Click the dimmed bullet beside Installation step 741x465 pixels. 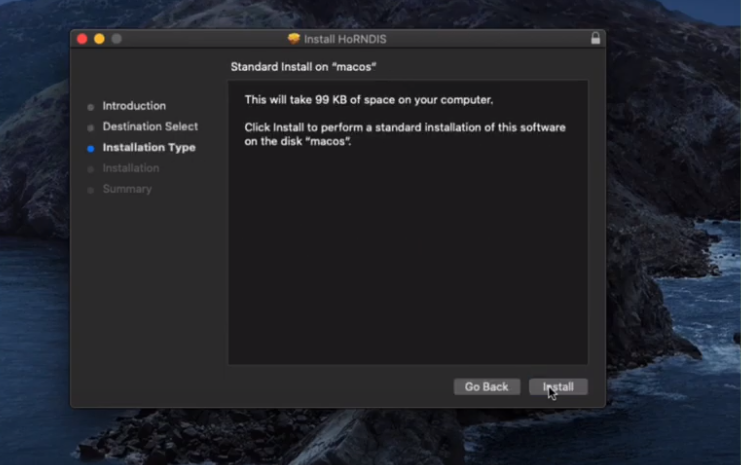tap(90, 169)
